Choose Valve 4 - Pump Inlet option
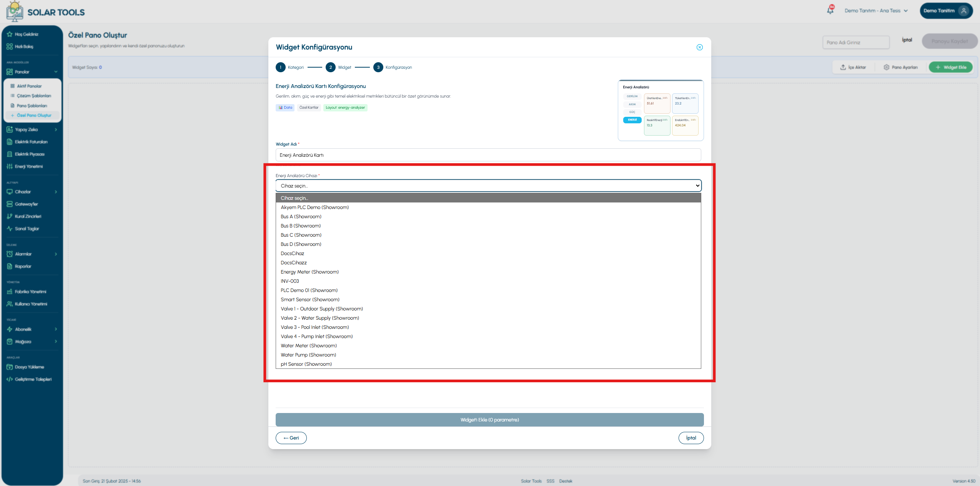The height and width of the screenshot is (486, 980). point(488,337)
